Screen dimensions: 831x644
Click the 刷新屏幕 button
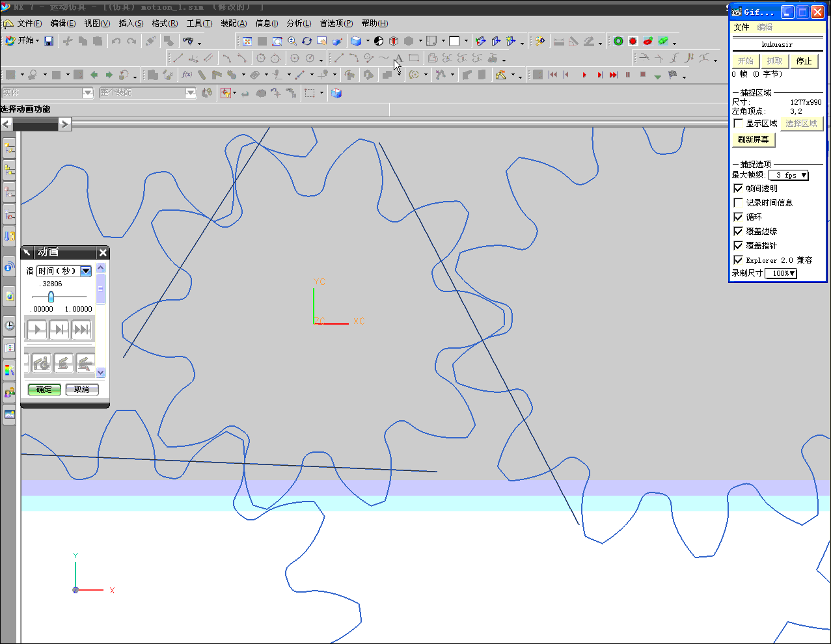(x=754, y=140)
